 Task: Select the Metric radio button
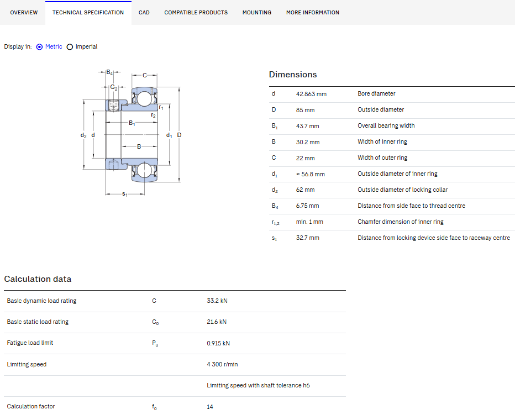[39, 47]
